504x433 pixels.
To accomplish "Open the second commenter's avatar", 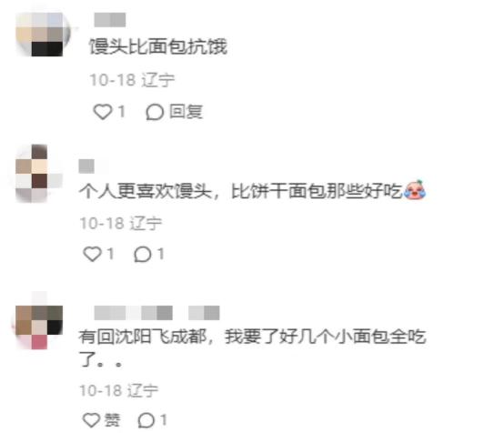I will 38,173.
